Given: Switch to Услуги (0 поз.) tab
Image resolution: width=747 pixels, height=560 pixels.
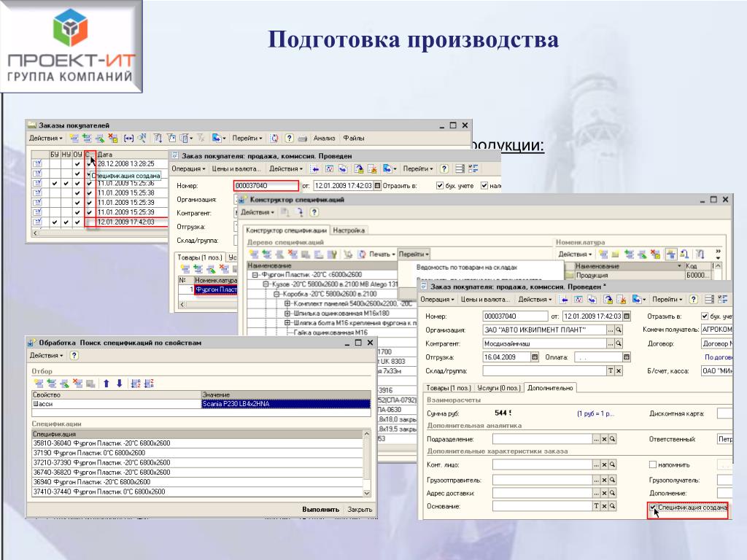Looking at the screenshot, I should [498, 388].
